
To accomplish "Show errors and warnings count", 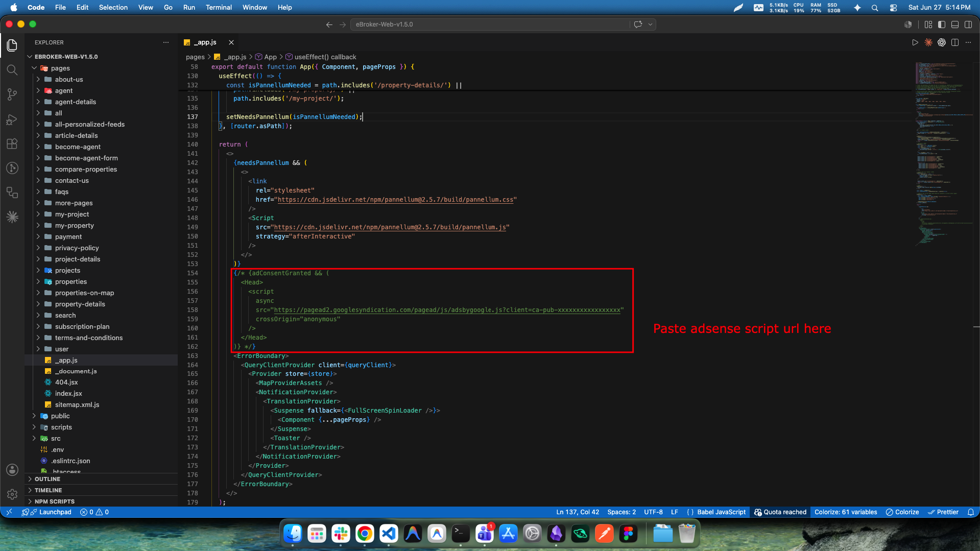I will 94,512.
